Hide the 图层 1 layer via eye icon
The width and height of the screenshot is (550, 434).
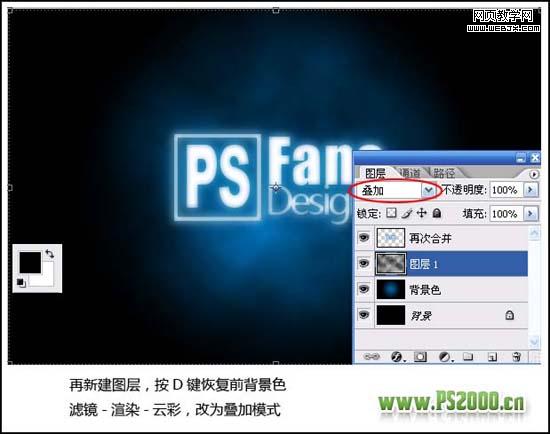pos(364,263)
